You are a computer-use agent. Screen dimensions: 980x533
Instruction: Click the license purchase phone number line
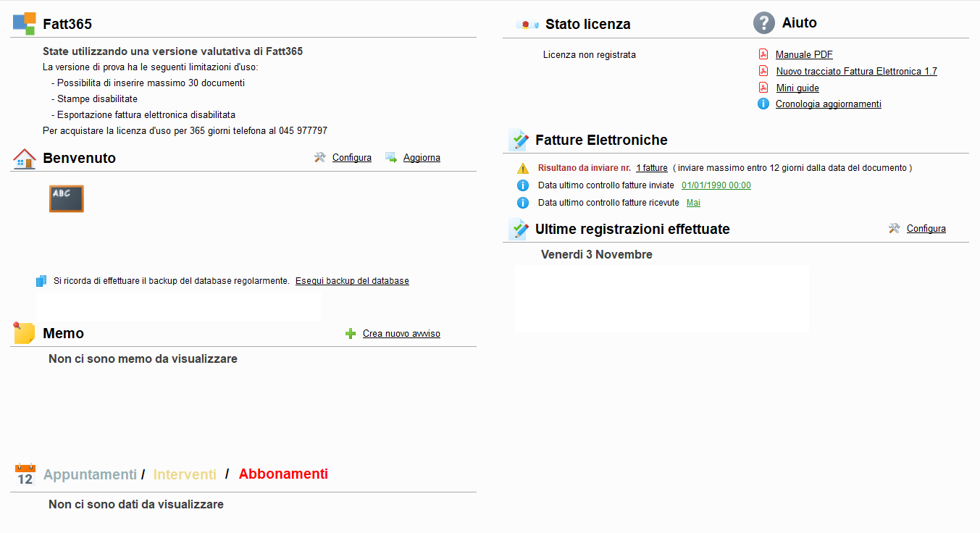click(185, 130)
